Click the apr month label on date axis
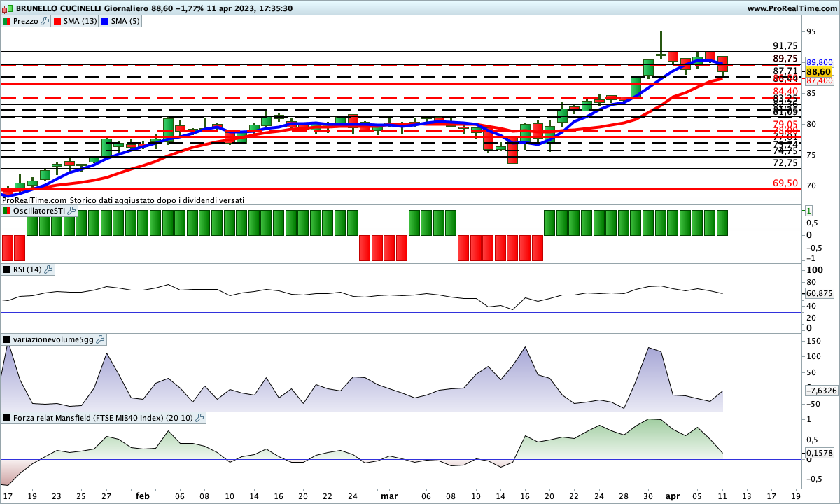This screenshot has width=840, height=504. (x=673, y=496)
